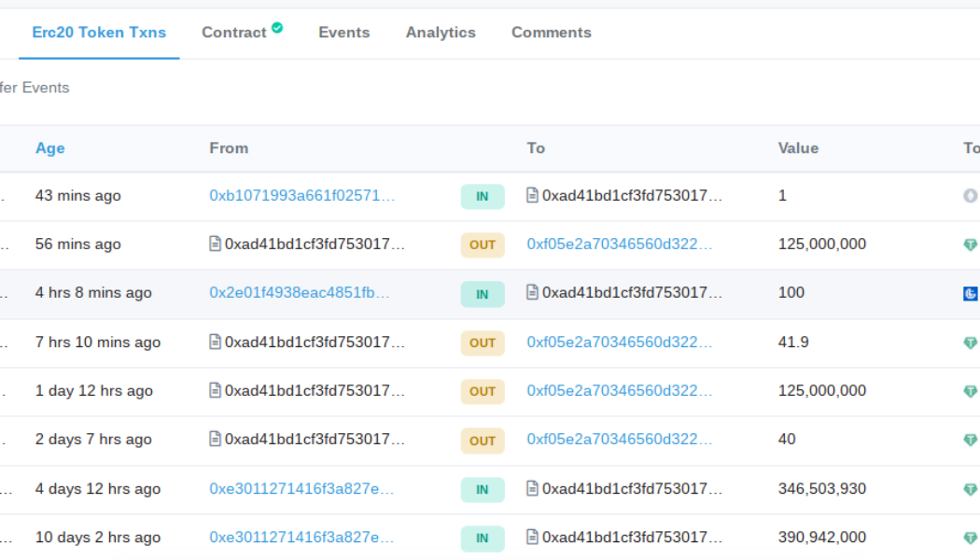This screenshot has height=560, width=980.
Task: Click contract file icon in 7 hrs 10 mins row
Action: click(215, 343)
